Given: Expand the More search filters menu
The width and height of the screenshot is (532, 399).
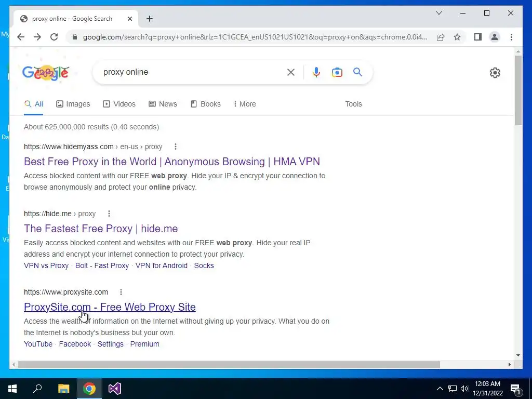Looking at the screenshot, I should pyautogui.click(x=245, y=104).
